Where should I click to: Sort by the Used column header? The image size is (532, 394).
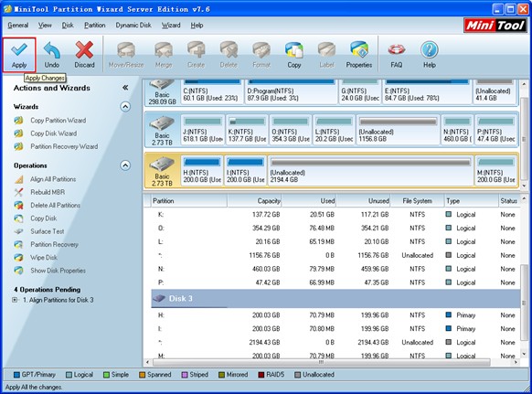point(309,201)
